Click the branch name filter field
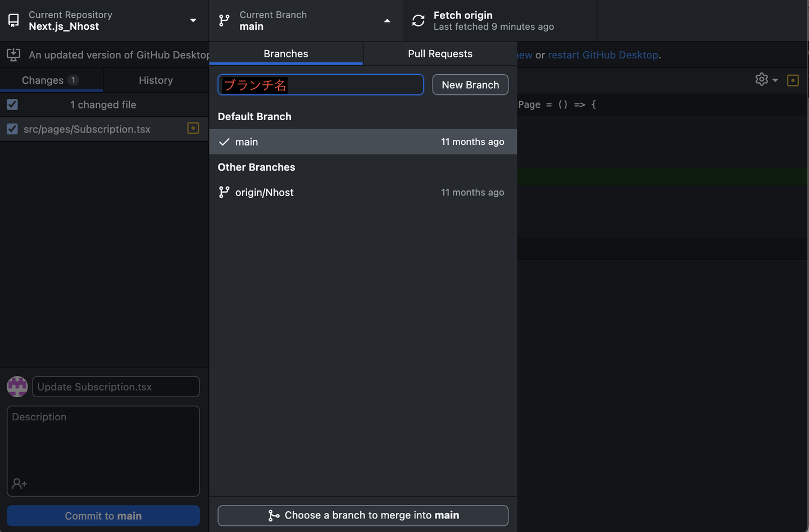Screen dimensions: 809x532 click(x=354, y=85)
